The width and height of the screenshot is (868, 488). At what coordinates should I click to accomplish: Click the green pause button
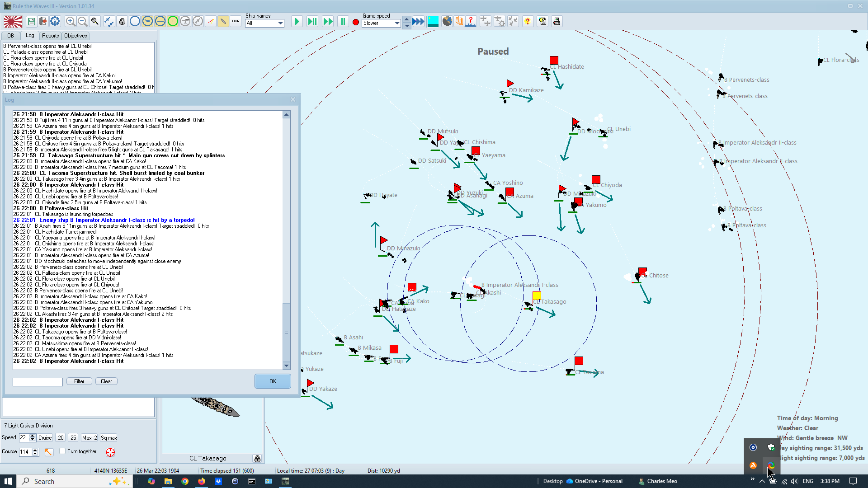pyautogui.click(x=343, y=21)
